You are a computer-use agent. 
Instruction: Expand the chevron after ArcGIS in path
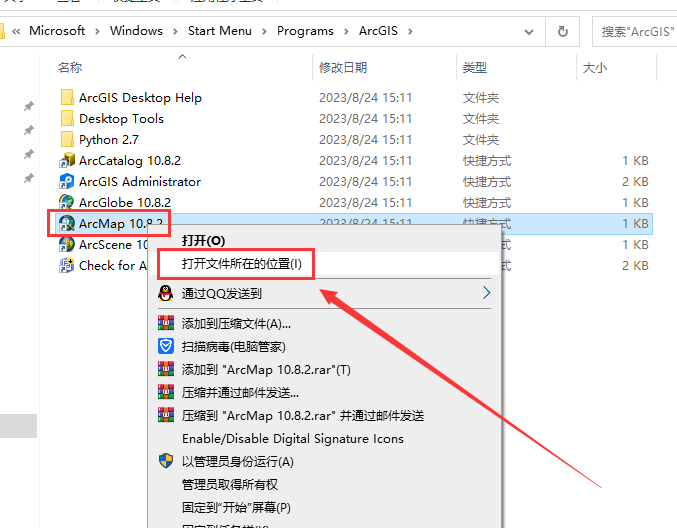point(410,32)
